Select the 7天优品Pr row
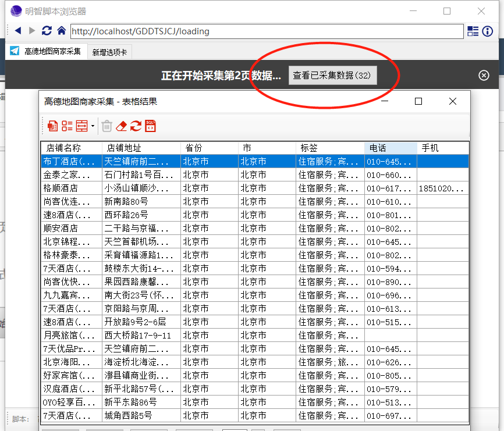 pos(255,349)
